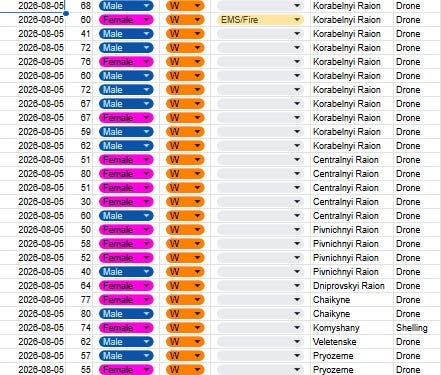Open the Male dropdown in the Veletenske row

126,342
